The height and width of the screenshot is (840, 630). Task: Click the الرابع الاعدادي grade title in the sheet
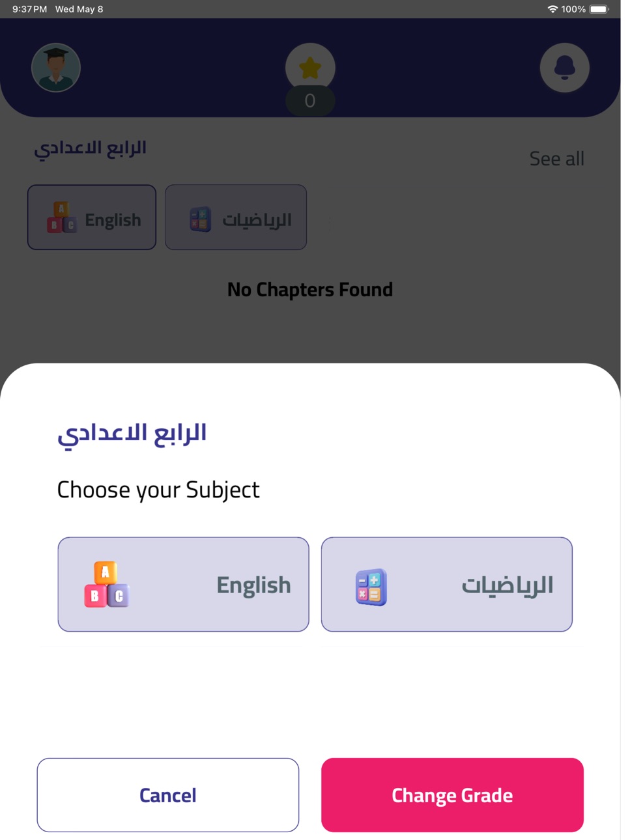[x=132, y=434]
